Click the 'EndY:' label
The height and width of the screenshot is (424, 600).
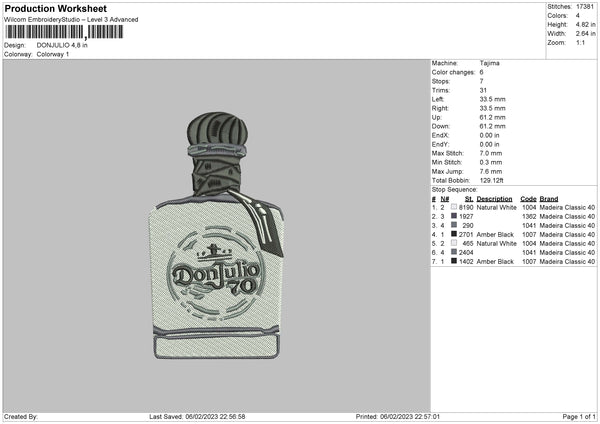pyautogui.click(x=440, y=144)
